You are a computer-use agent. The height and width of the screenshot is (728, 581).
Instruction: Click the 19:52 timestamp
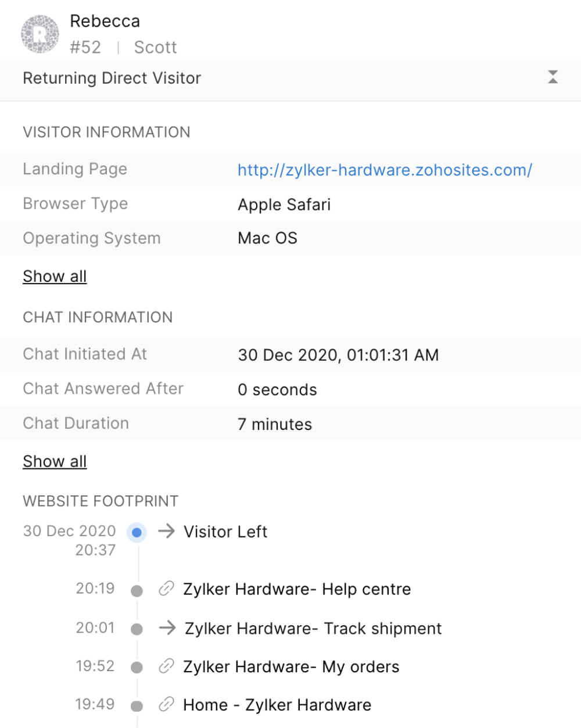[x=95, y=666]
